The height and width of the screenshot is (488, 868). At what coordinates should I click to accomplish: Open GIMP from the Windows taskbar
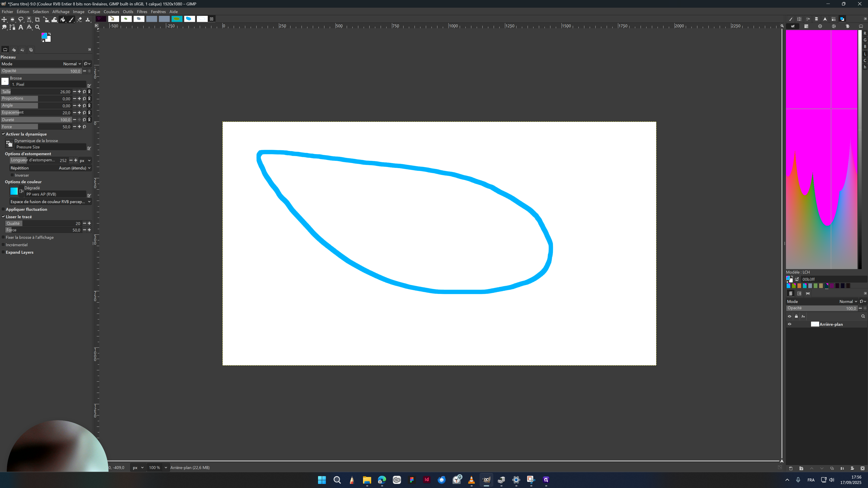(486, 480)
